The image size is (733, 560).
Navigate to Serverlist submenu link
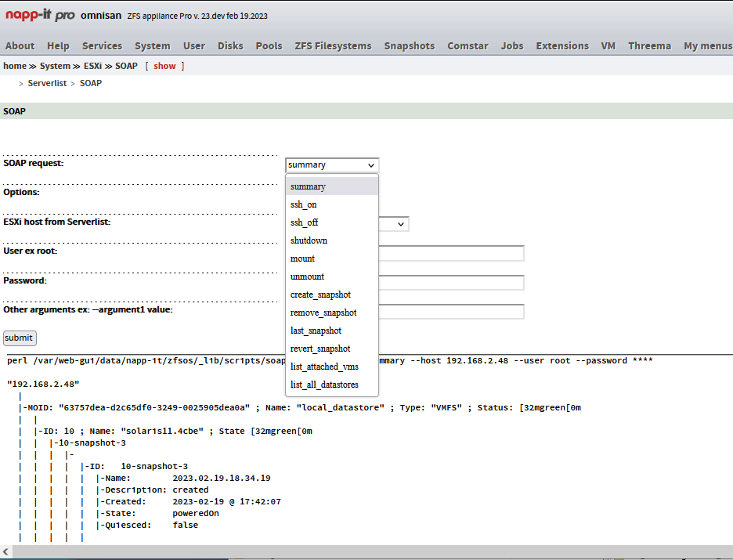pyautogui.click(x=47, y=83)
